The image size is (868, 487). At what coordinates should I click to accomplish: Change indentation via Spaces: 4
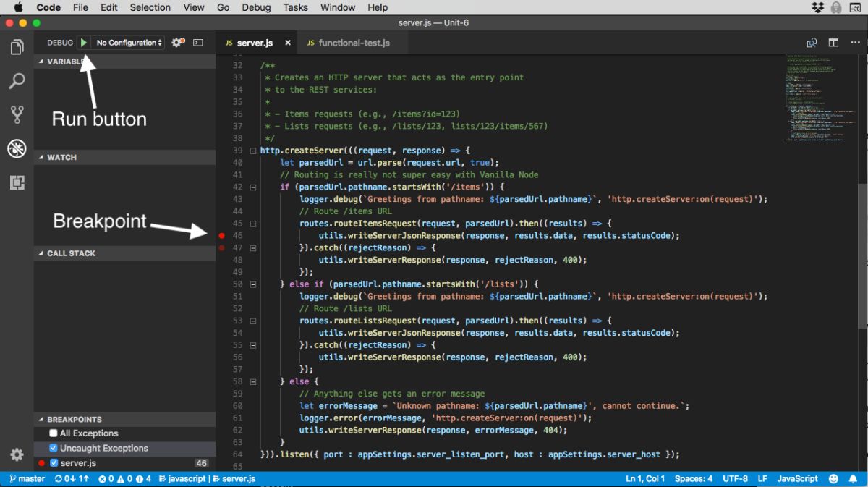[x=694, y=479]
